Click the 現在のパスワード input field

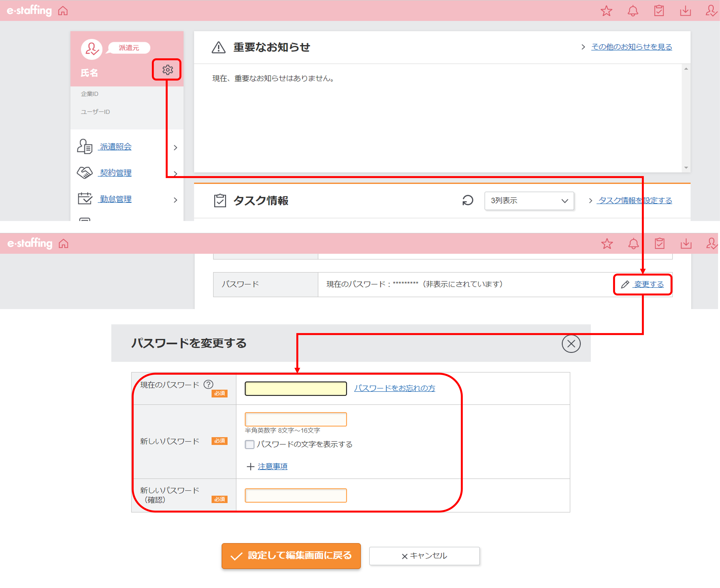pyautogui.click(x=296, y=389)
